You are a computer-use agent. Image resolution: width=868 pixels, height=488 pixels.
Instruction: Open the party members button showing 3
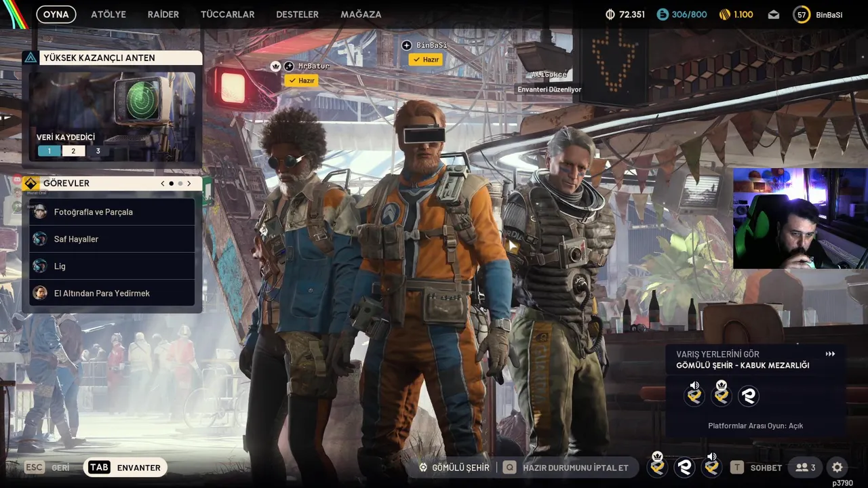(806, 468)
